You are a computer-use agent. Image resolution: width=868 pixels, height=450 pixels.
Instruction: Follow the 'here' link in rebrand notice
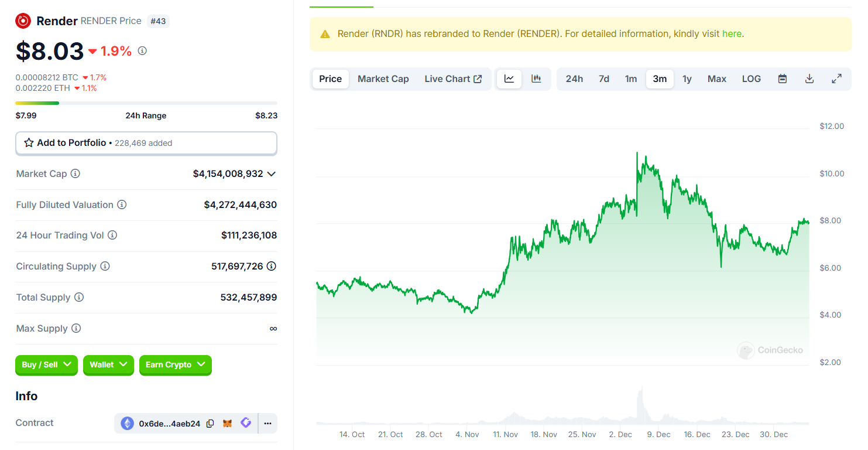tap(732, 34)
